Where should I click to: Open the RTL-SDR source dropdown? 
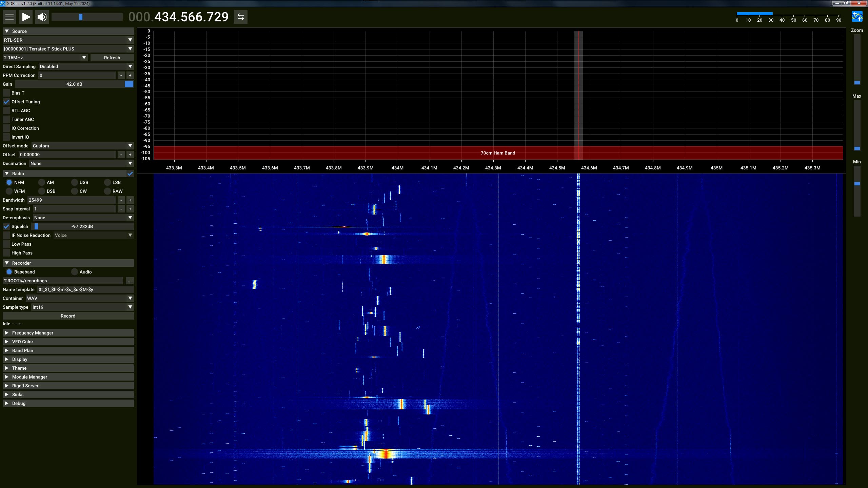pyautogui.click(x=68, y=40)
